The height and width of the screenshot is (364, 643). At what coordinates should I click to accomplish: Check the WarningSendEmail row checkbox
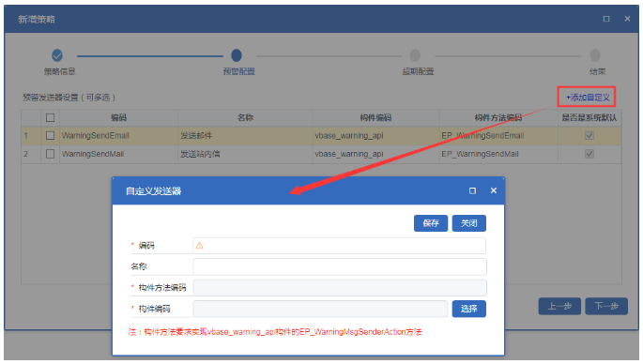point(50,135)
